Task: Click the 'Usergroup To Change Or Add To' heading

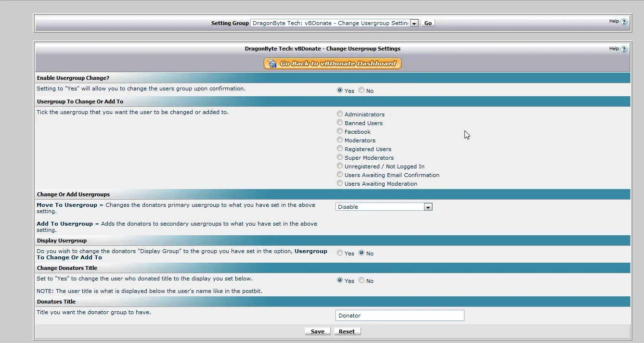Action: click(x=80, y=102)
